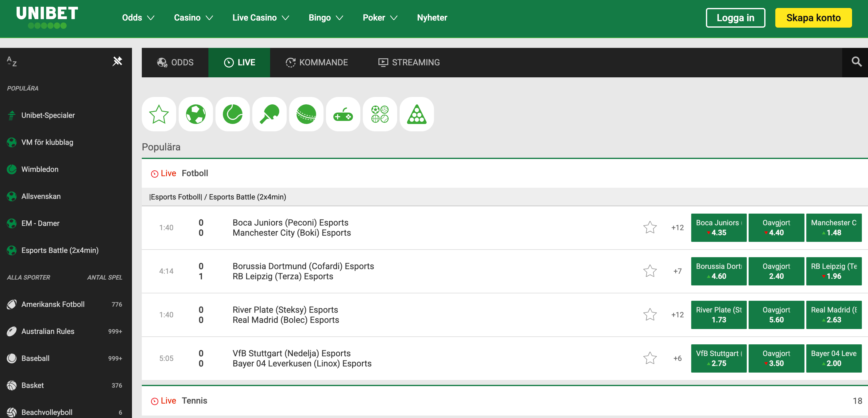This screenshot has width=868, height=418.
Task: Select the table tennis paddle filter
Action: [x=269, y=114]
